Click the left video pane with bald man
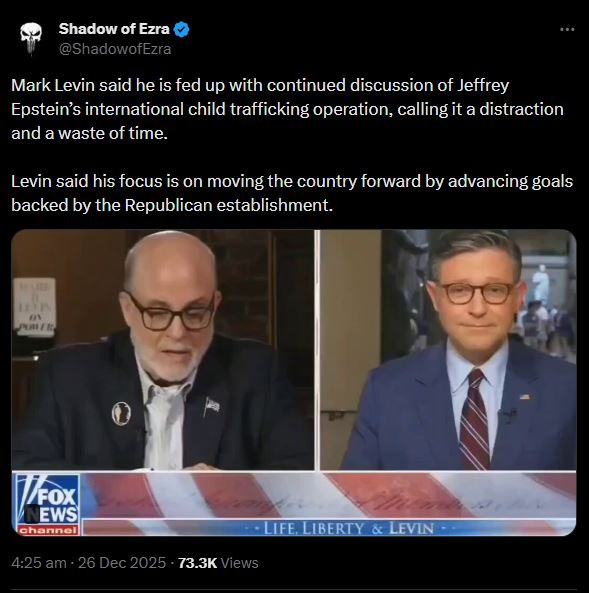The image size is (589, 593). (x=163, y=350)
